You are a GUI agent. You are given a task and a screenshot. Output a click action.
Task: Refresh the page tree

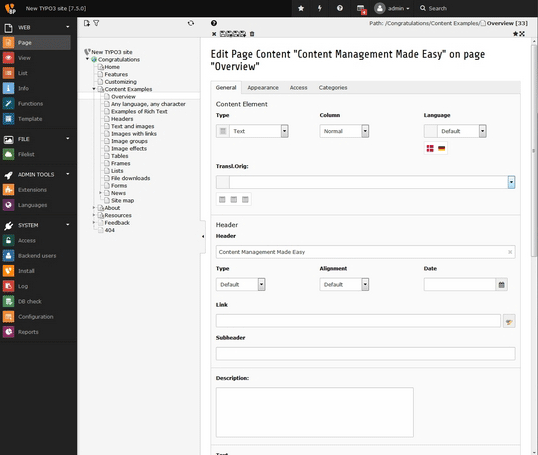pos(191,23)
